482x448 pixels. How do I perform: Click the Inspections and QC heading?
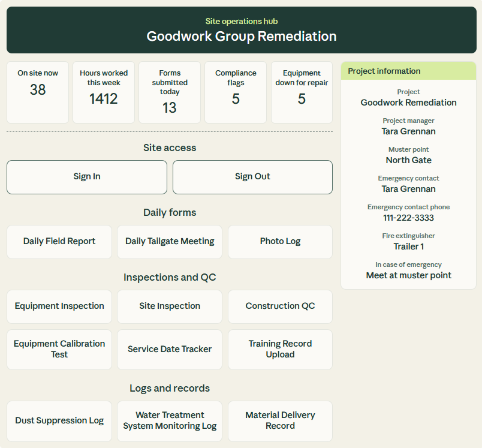point(170,277)
